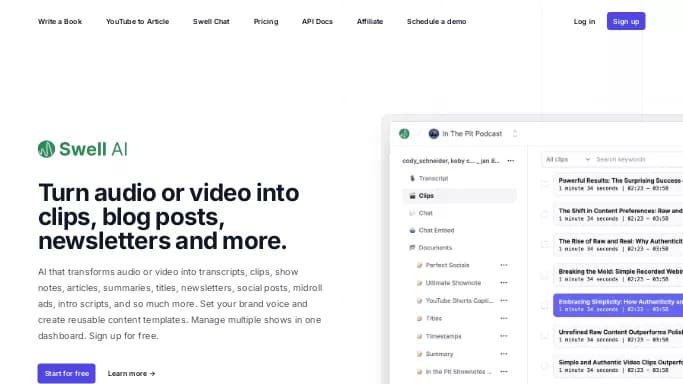Open the more menu beside the cody_schneider episode

511,161
